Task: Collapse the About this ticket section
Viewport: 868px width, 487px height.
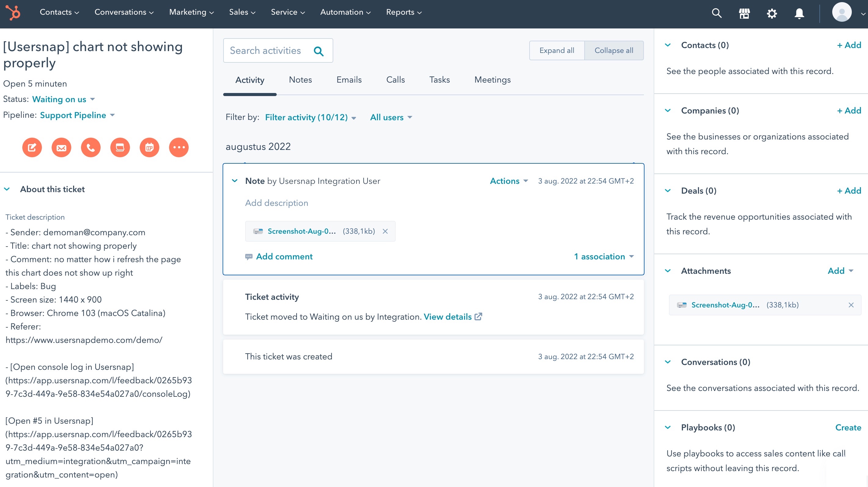Action: pos(7,189)
